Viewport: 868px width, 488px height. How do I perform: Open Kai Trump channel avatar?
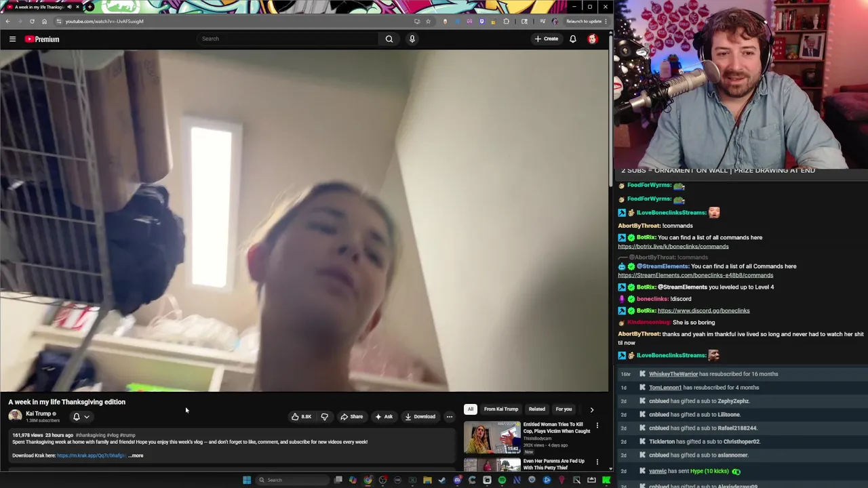point(15,416)
